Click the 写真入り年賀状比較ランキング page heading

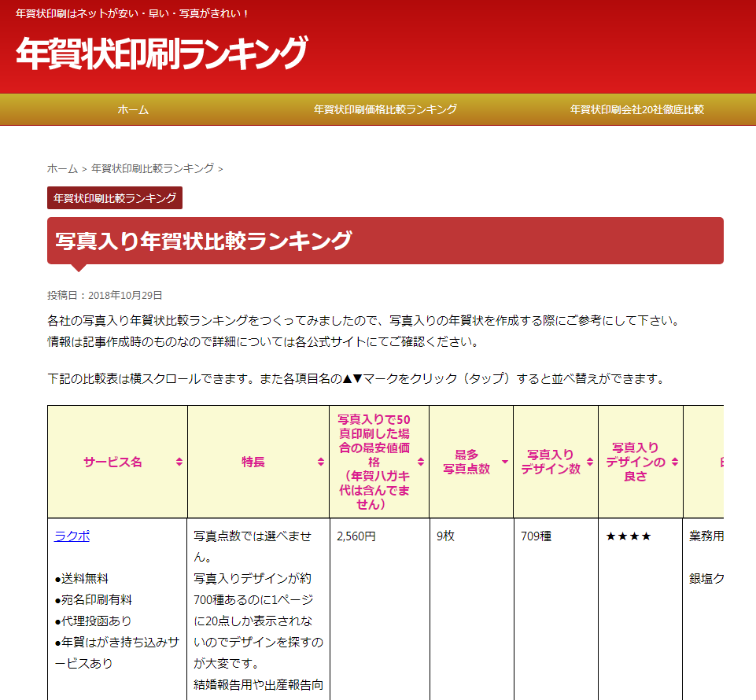(204, 241)
